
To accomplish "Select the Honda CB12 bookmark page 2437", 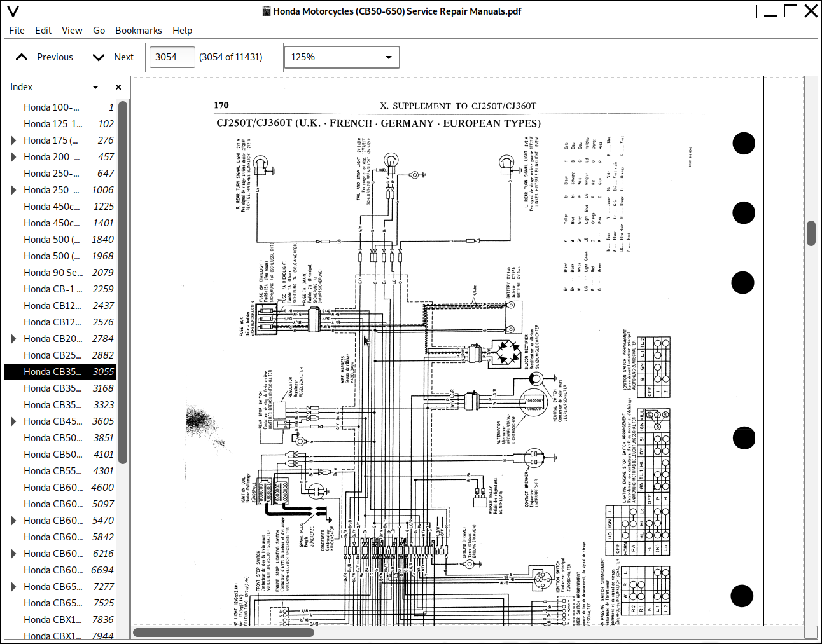I will (x=60, y=306).
